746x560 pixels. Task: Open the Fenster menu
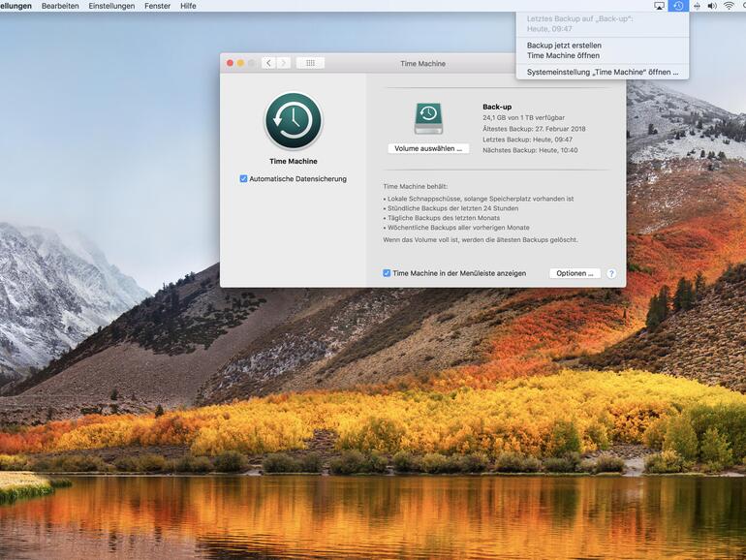click(x=158, y=6)
